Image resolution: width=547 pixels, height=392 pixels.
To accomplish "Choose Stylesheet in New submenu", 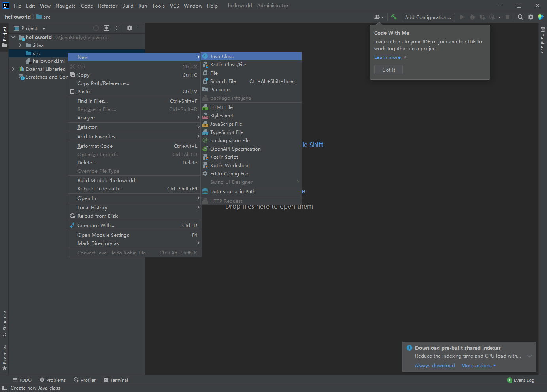I will click(251, 116).
